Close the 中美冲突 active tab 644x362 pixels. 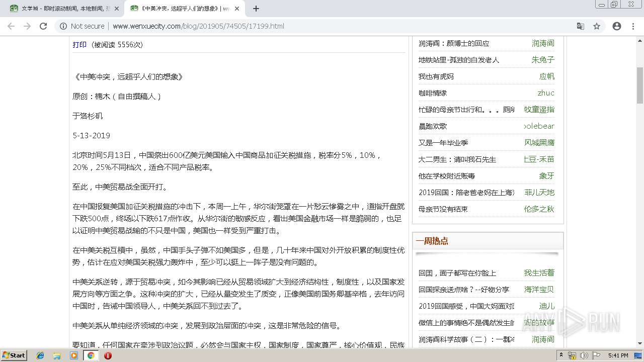[237, 9]
